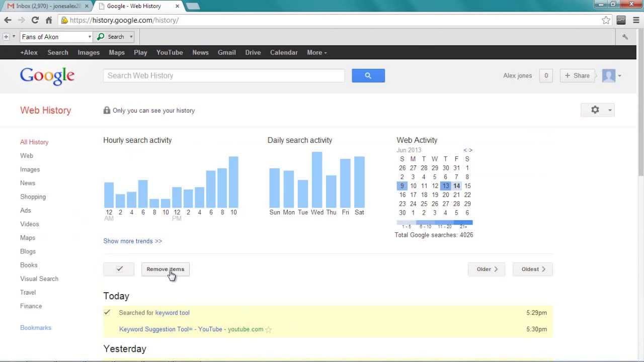Star the Keyword Suggestion Tool entry
The width and height of the screenshot is (644, 362).
point(268,330)
